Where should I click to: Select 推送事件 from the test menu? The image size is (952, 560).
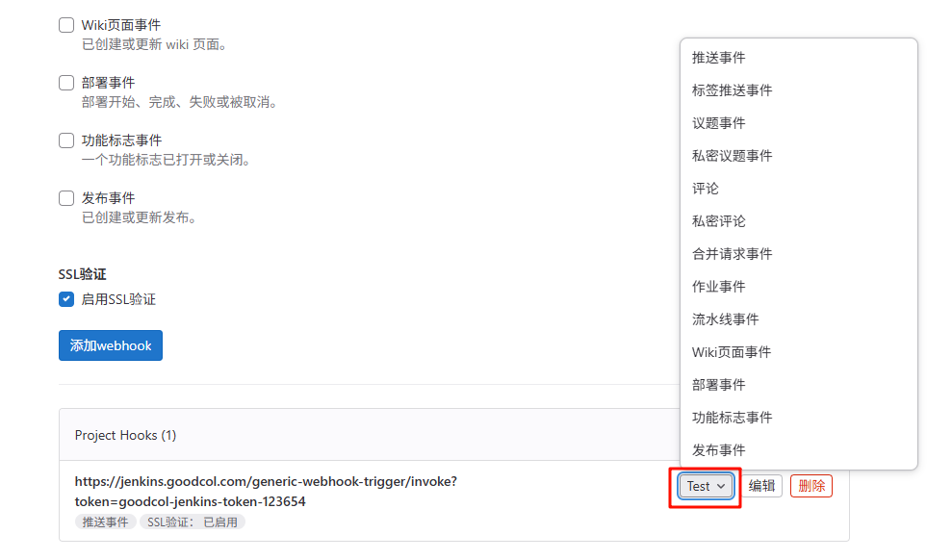click(798, 58)
